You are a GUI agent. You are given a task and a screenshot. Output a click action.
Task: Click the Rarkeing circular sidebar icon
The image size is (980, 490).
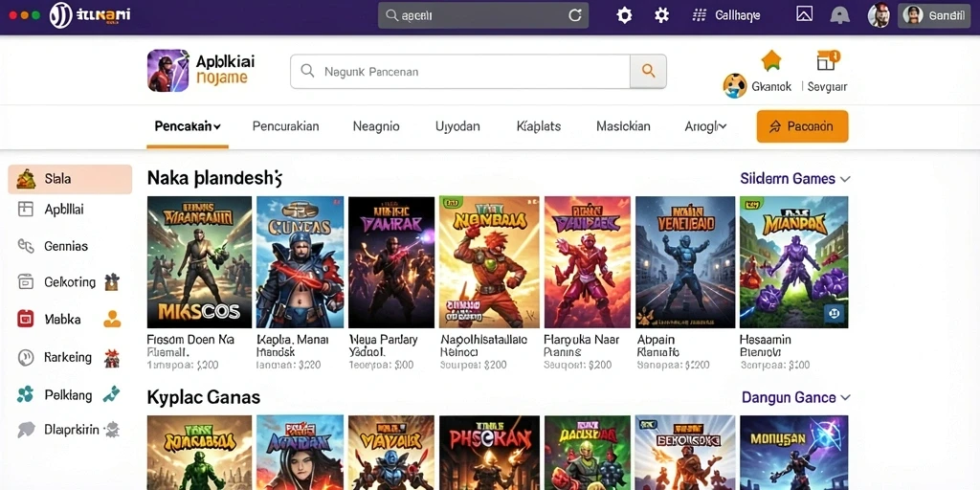(26, 358)
